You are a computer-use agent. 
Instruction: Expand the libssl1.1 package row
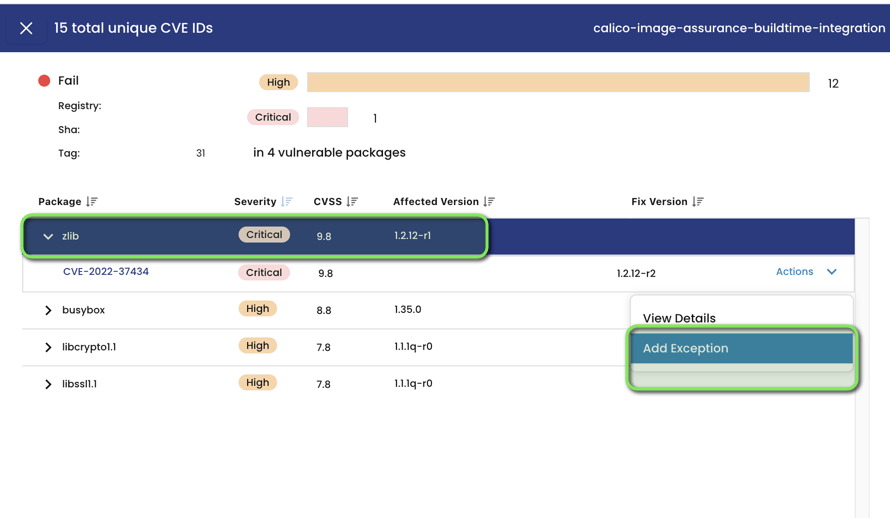click(x=48, y=385)
